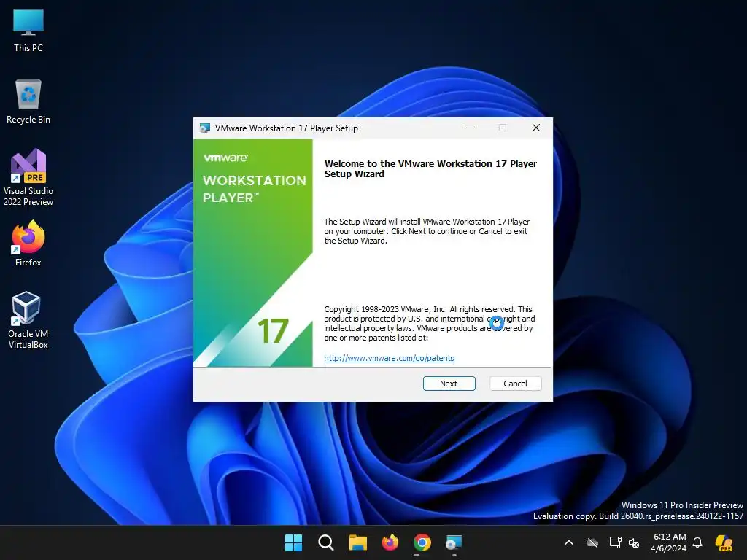The height and width of the screenshot is (560, 747).
Task: Switch to Chrome on the taskbar
Action: coord(422,542)
